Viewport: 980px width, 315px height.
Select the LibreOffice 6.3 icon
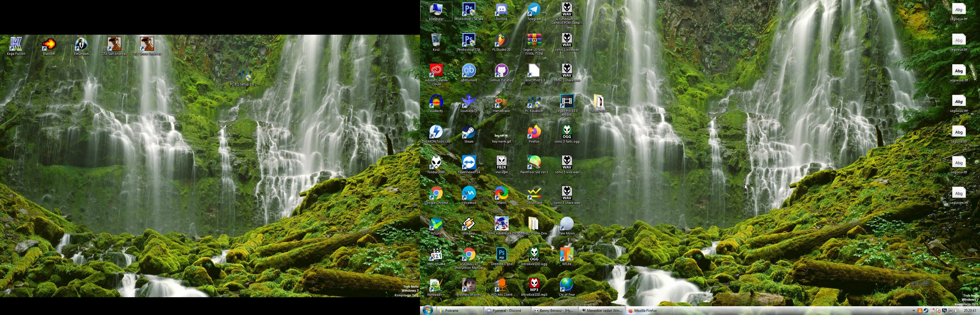(x=534, y=73)
